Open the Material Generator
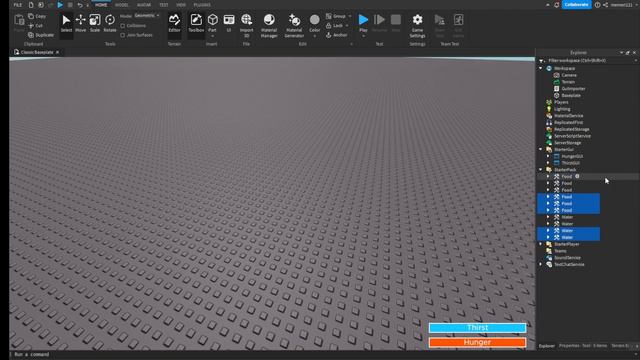The image size is (640, 360). (294, 25)
